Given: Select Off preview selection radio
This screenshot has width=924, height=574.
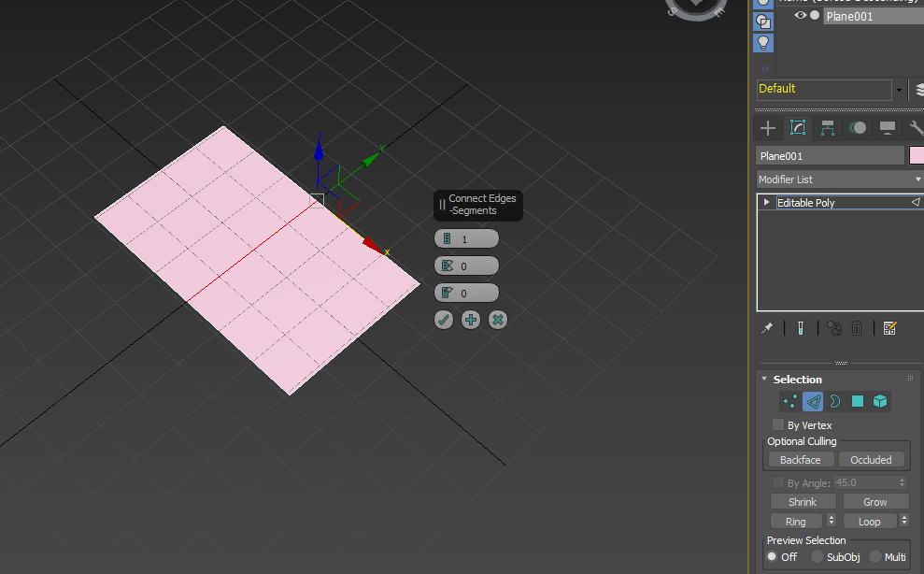Looking at the screenshot, I should click(772, 556).
